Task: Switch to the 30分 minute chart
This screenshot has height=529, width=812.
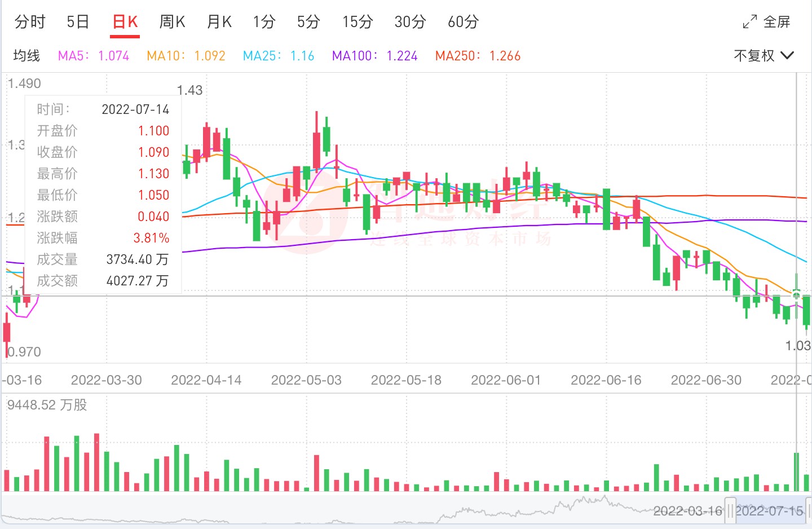Action: (x=410, y=22)
